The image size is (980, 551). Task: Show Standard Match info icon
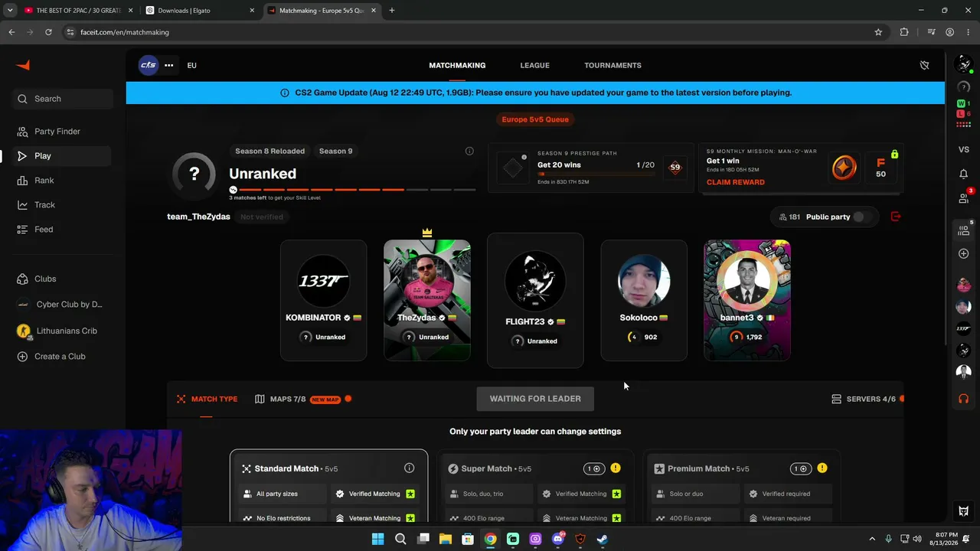click(409, 468)
